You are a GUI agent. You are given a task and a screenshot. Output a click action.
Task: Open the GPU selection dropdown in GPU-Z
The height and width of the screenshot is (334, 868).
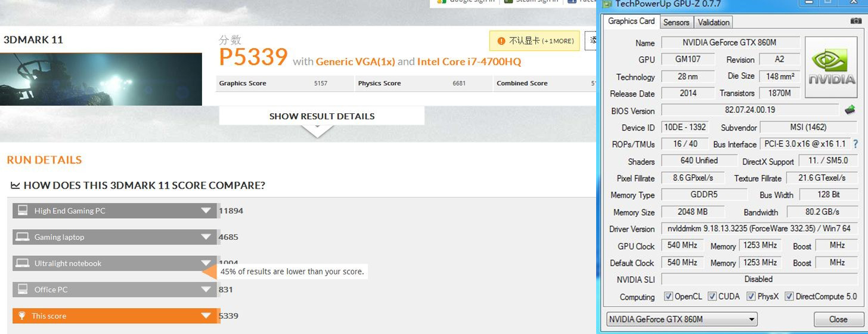681,319
